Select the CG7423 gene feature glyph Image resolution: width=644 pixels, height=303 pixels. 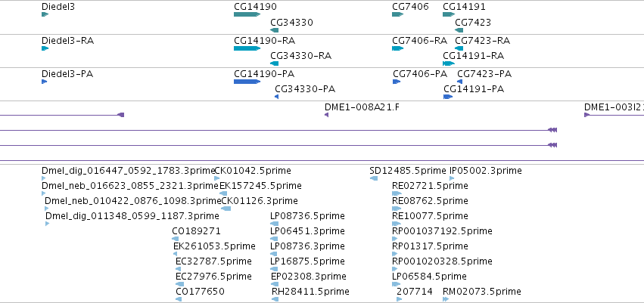(x=459, y=30)
